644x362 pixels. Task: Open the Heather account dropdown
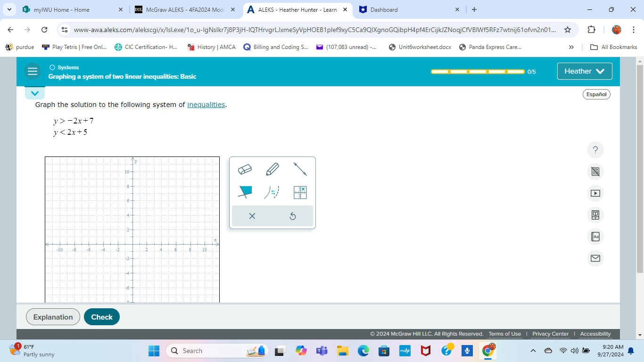585,71
